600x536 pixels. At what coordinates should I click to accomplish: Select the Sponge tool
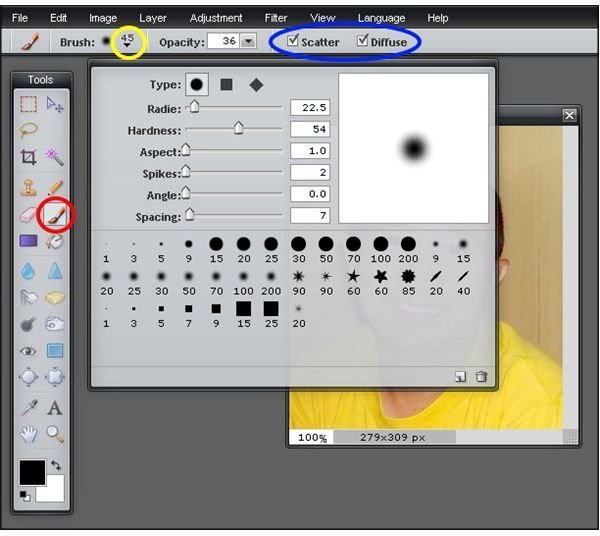click(55, 298)
